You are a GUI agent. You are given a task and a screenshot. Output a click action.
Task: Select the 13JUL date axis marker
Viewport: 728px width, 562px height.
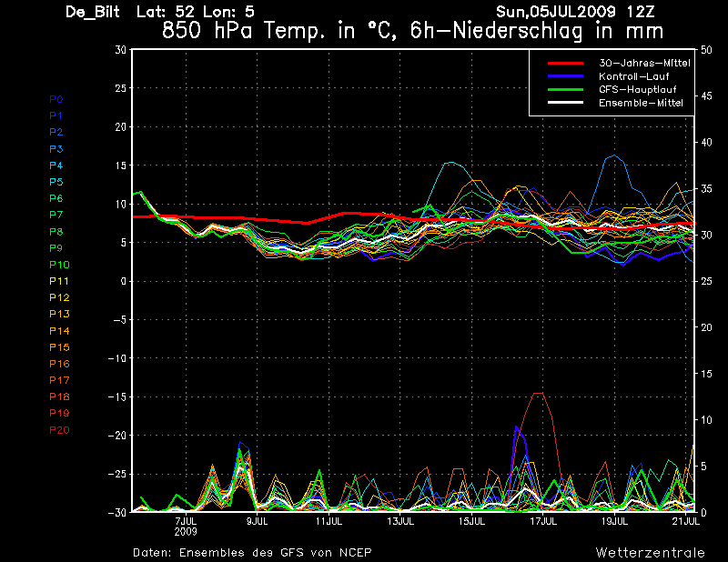400,521
